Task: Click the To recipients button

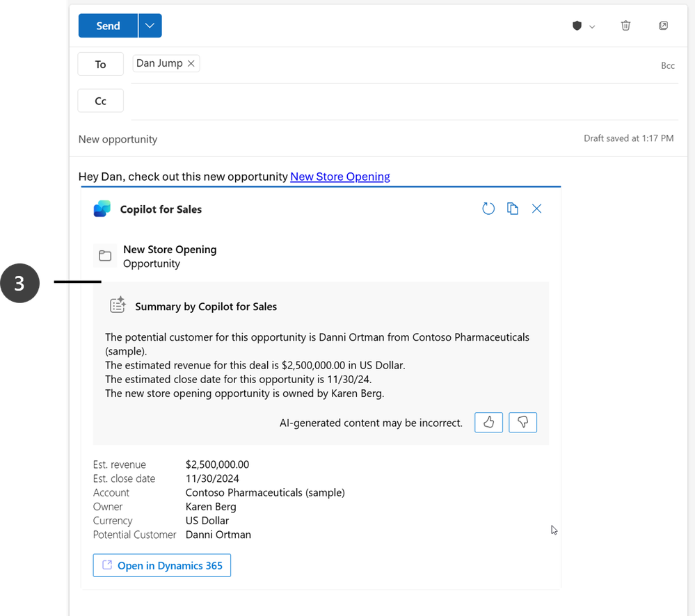Action: coord(101,64)
